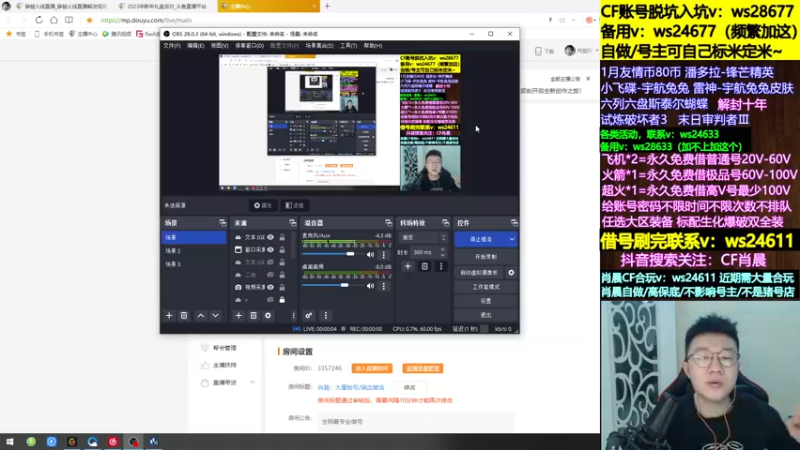Click the 退出 button in OBS

tap(486, 315)
